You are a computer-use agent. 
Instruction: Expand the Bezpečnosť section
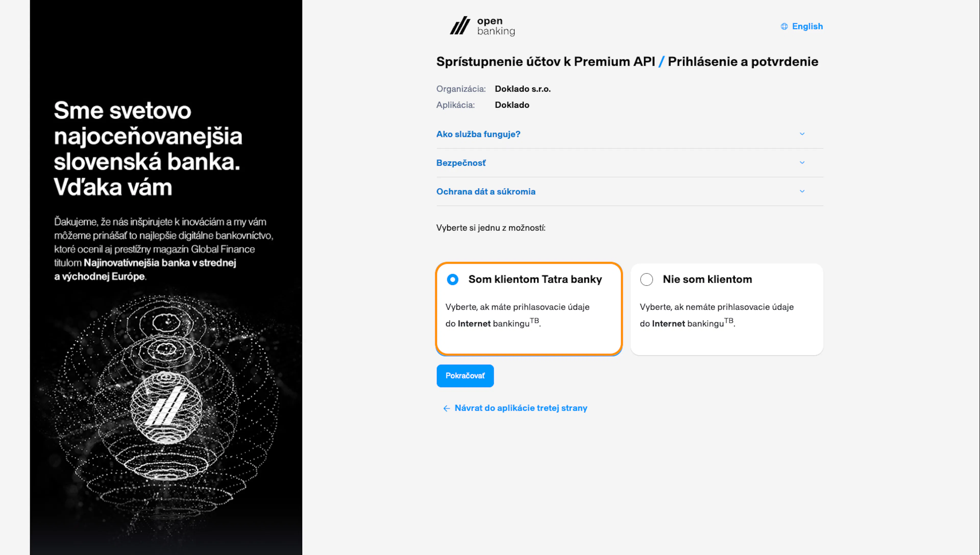tap(629, 163)
